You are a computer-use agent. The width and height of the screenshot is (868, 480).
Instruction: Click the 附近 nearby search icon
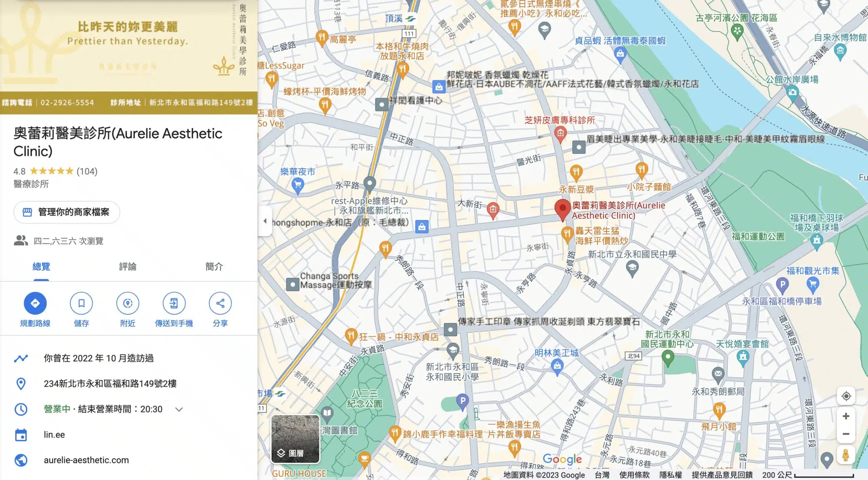pyautogui.click(x=127, y=303)
